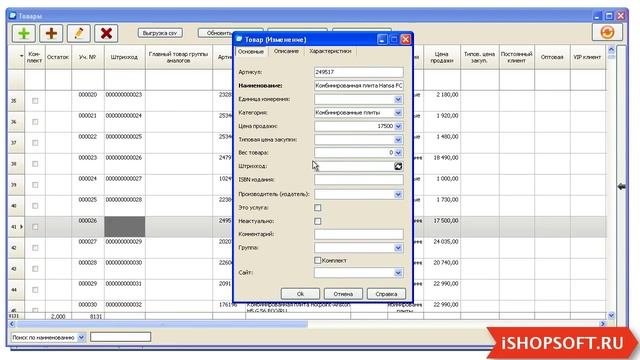Switch to the Характеристики tab
The image size is (640, 360).
(x=330, y=51)
